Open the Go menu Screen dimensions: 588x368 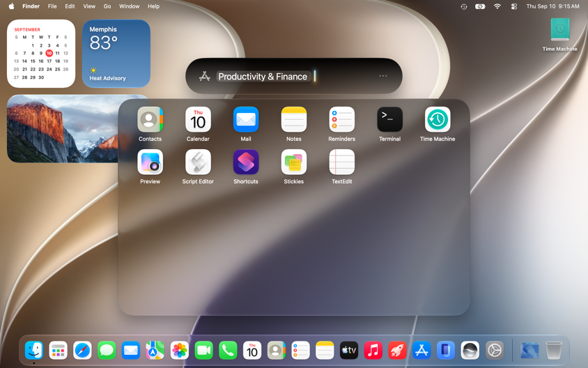107,6
